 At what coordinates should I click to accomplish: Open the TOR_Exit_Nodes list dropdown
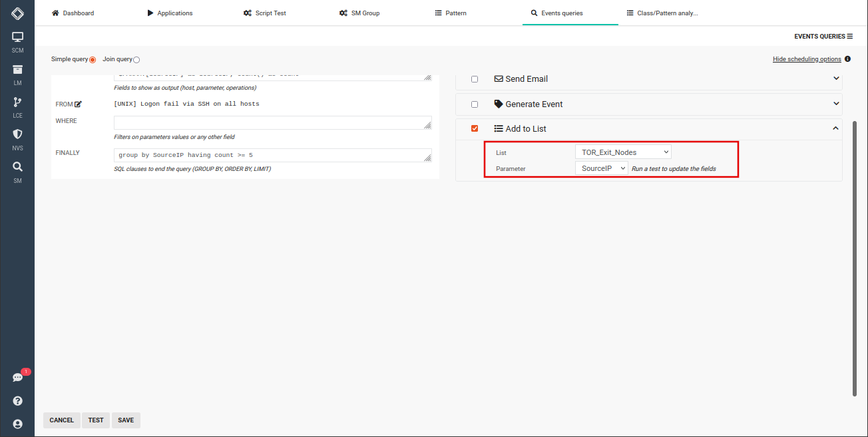(622, 152)
